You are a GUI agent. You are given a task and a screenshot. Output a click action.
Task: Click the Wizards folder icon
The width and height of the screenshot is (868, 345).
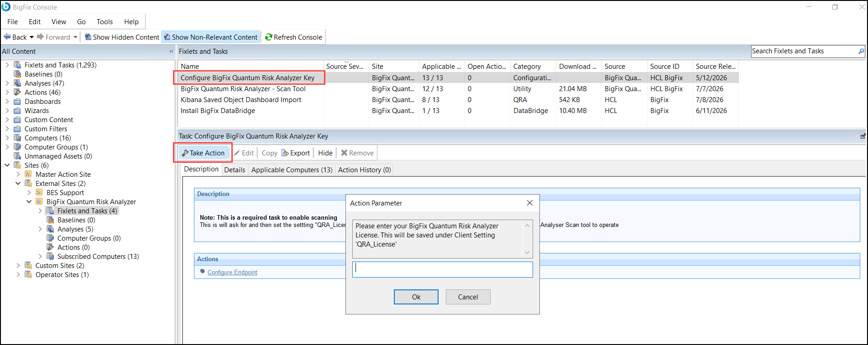[x=17, y=110]
